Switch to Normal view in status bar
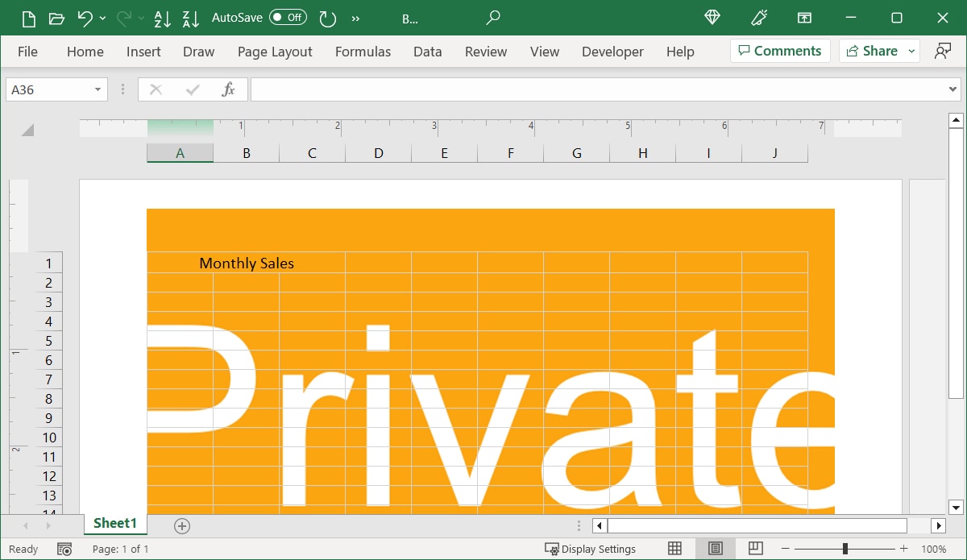This screenshot has width=967, height=560. coord(674,549)
